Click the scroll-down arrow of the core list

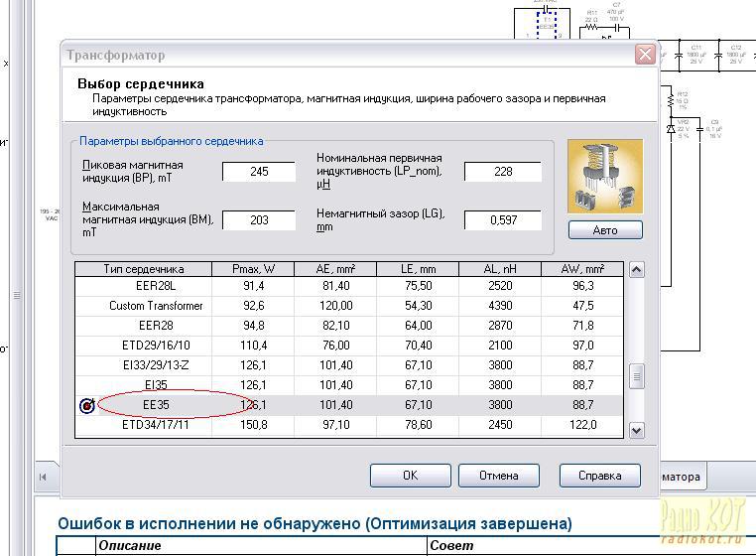point(638,430)
